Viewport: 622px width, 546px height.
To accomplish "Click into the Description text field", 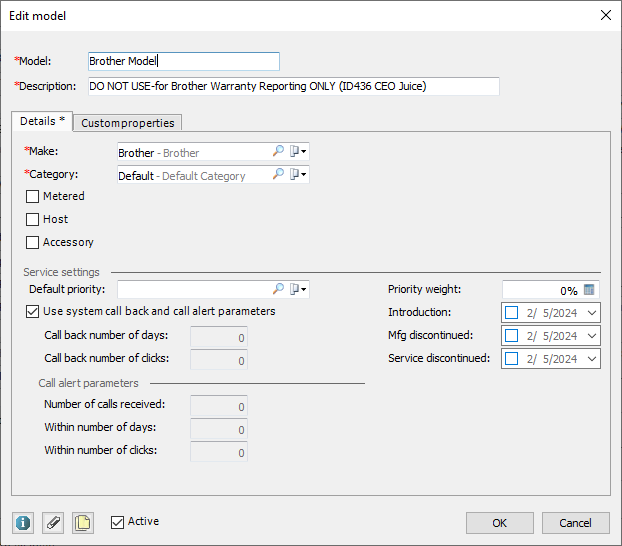I will 294,86.
